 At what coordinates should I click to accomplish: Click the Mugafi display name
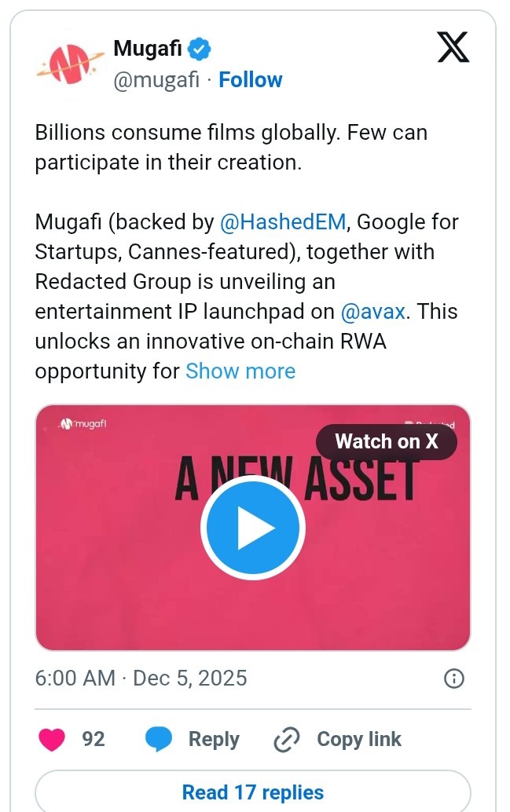click(x=151, y=47)
